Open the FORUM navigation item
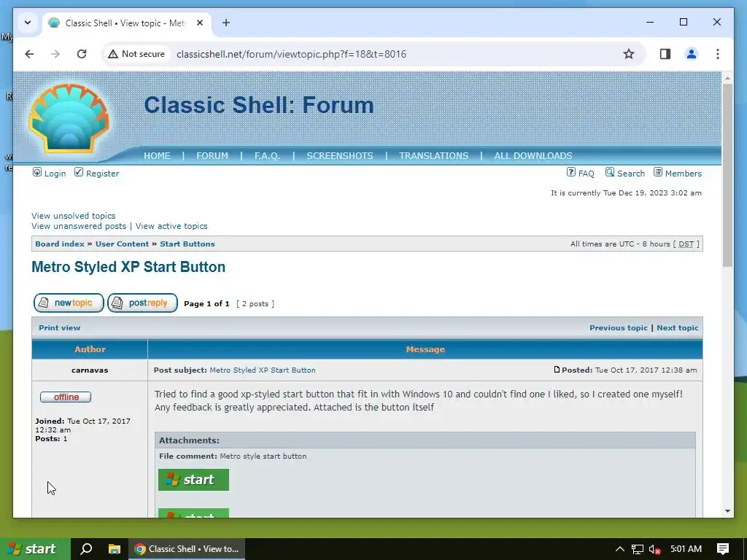This screenshot has width=747, height=560. (212, 156)
